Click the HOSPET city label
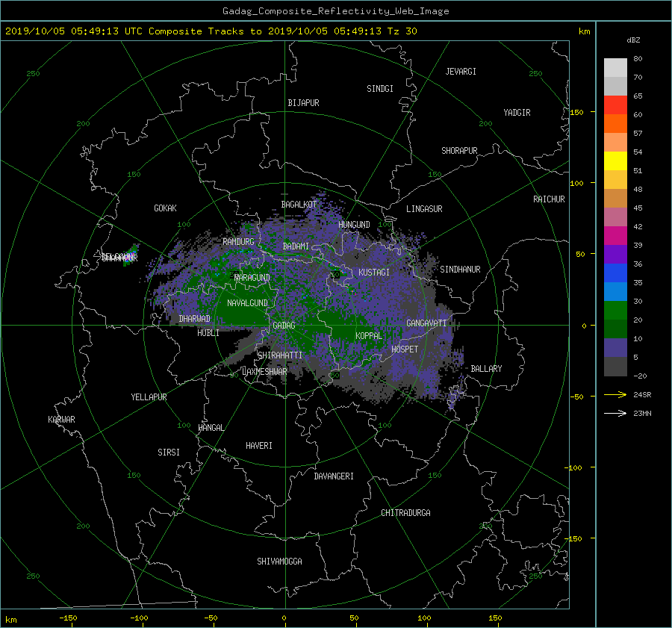 pos(405,349)
